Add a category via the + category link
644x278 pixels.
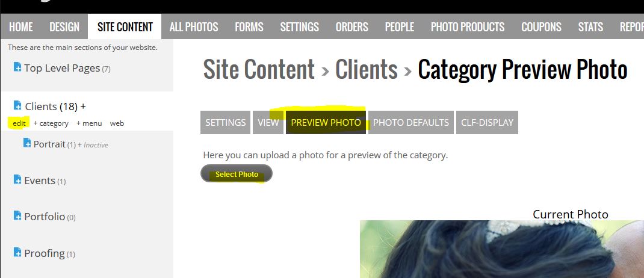click(51, 123)
